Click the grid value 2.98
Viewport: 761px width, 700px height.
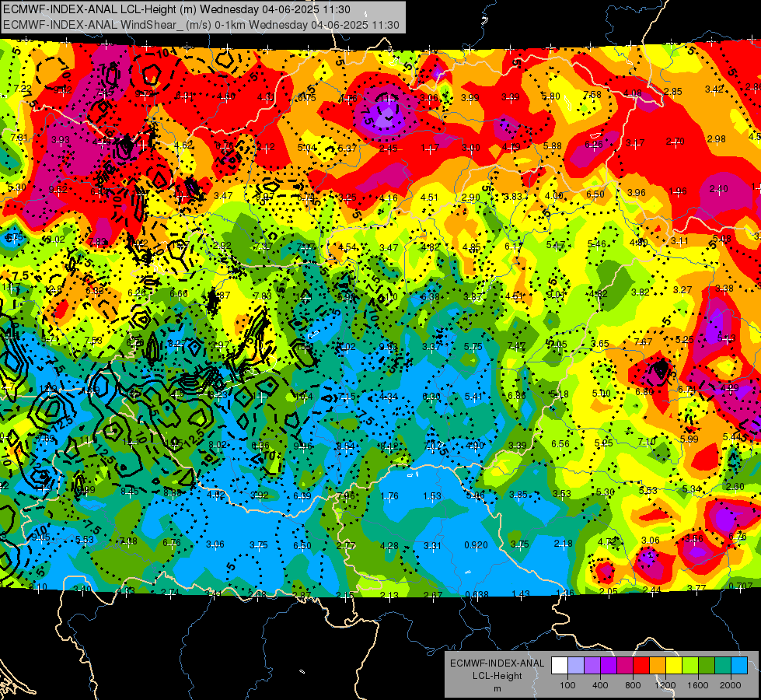click(x=717, y=139)
